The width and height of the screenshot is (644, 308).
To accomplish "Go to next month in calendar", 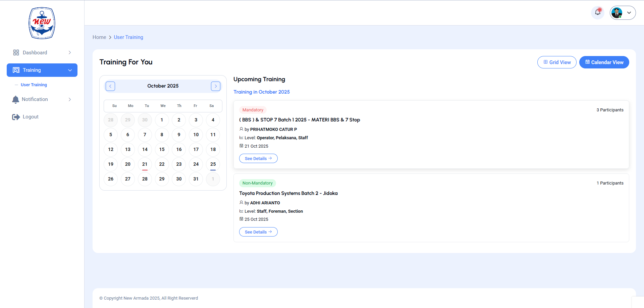I will [216, 86].
